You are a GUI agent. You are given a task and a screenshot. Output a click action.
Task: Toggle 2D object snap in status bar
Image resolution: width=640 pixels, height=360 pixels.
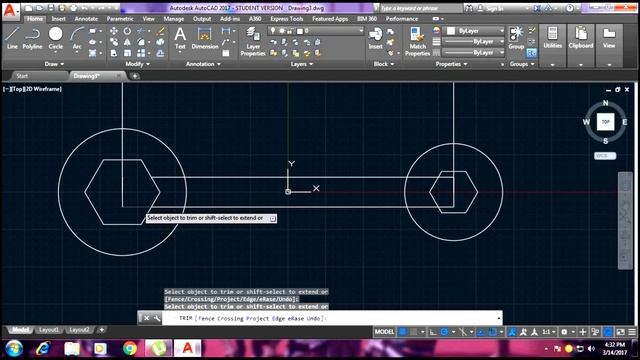(x=493, y=332)
